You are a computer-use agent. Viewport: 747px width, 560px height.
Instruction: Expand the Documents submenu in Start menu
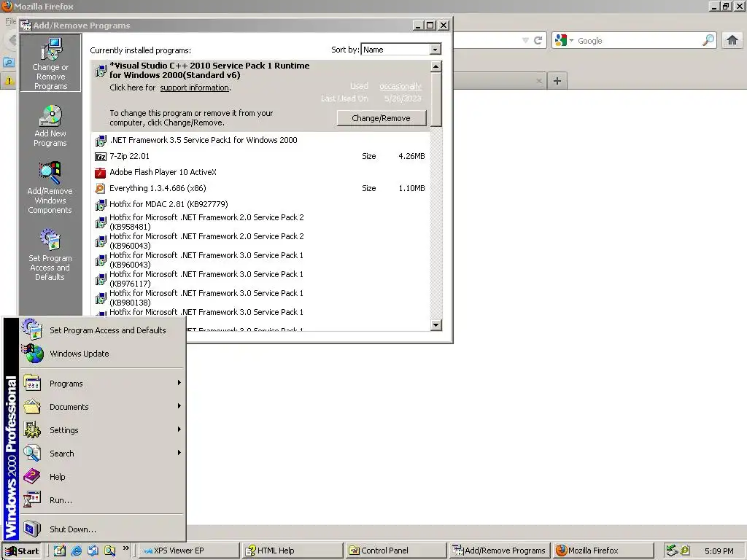(179, 406)
